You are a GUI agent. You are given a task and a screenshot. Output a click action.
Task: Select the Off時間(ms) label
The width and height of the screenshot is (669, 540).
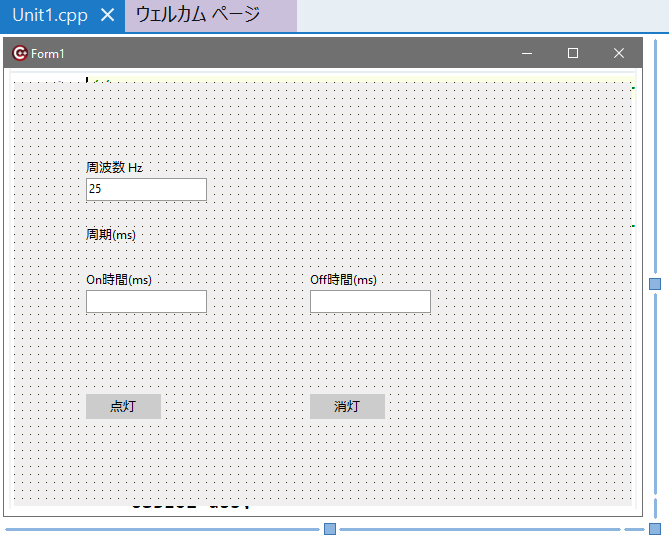343,280
